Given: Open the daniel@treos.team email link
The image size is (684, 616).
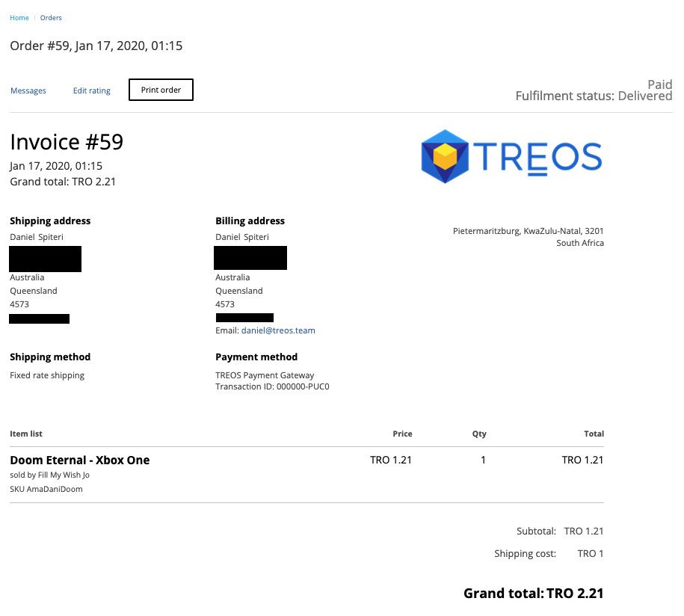Looking at the screenshot, I should 278,330.
